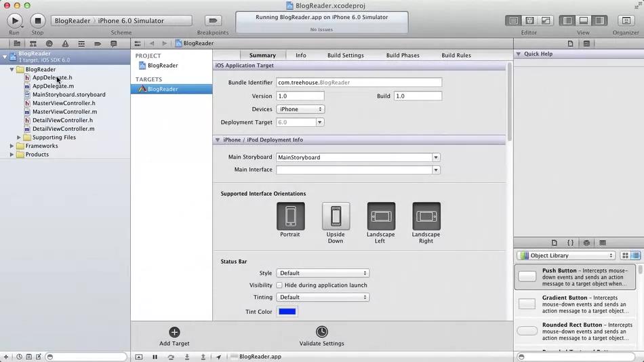Toggle Landscape Left orientation

(x=381, y=216)
